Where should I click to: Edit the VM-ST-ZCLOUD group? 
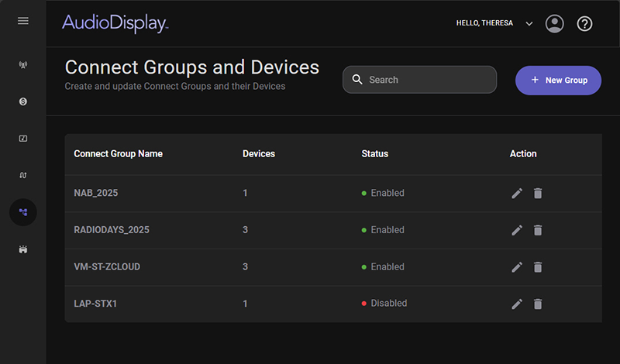pos(517,267)
